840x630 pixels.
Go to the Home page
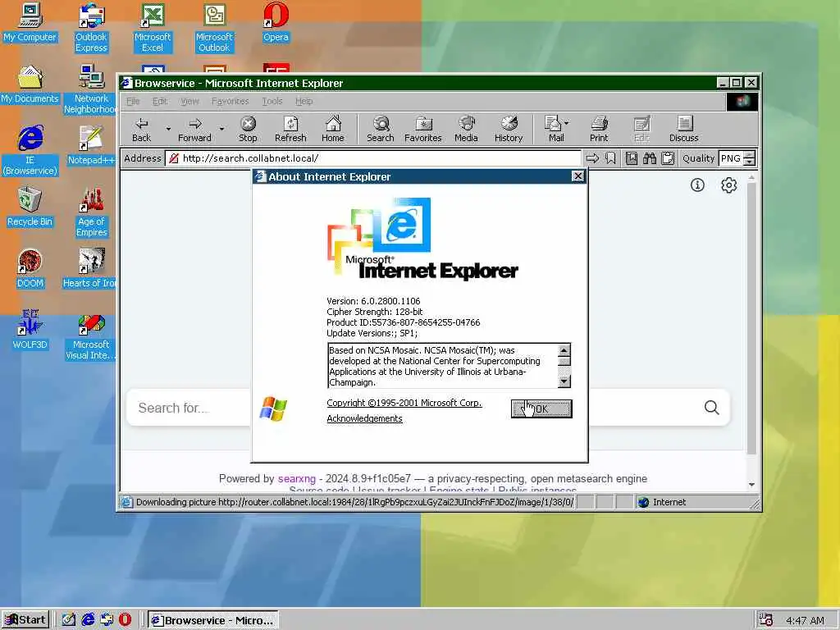[x=333, y=129]
